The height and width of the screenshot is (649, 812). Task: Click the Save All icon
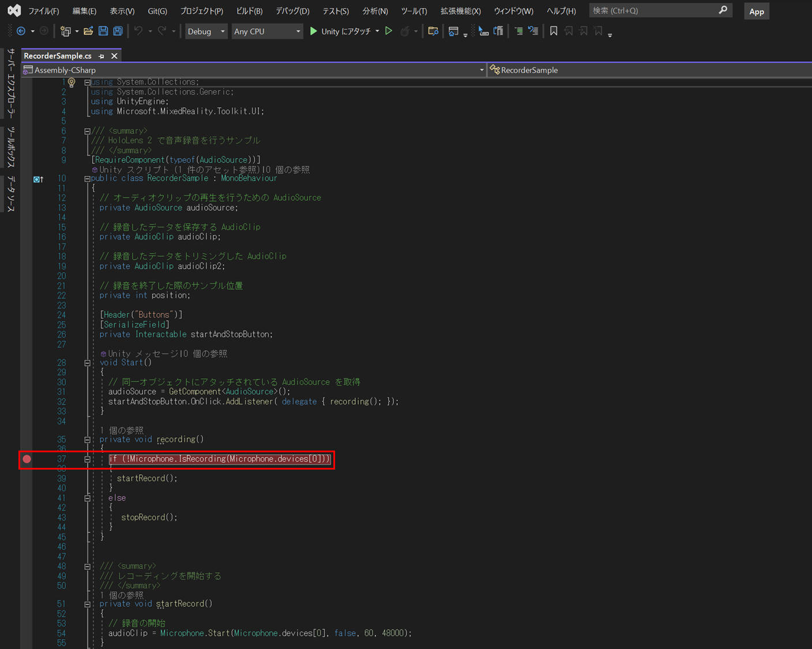pos(118,31)
